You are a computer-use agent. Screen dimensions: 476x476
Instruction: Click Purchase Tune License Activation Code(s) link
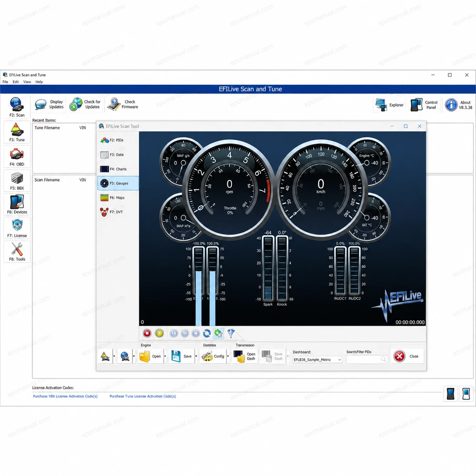[x=143, y=397]
